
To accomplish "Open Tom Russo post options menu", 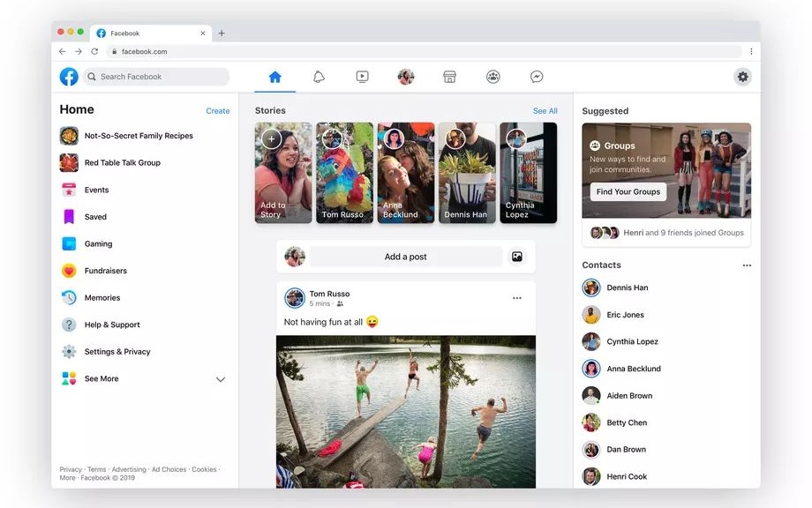I will (x=517, y=298).
